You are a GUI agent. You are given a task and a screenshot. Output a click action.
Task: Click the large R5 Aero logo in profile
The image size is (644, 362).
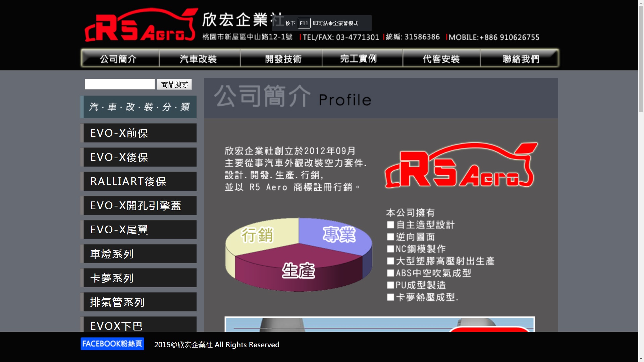[x=461, y=165]
